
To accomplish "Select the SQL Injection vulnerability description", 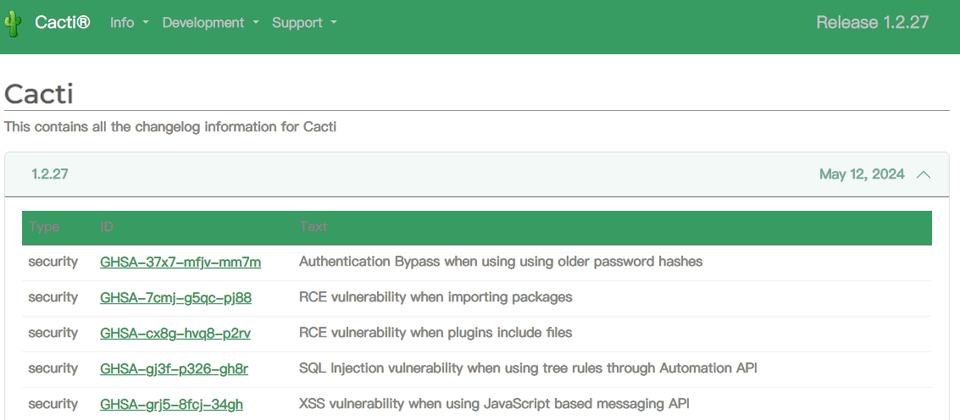I will 528,369.
